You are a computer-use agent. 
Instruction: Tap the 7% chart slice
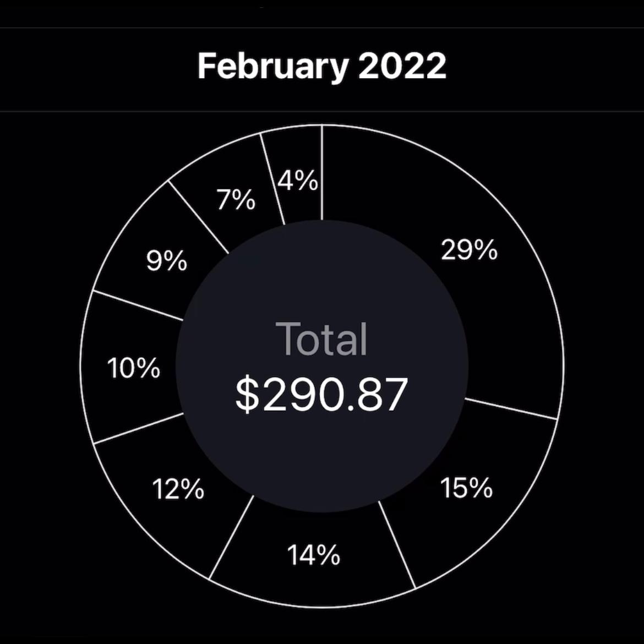pos(236,200)
